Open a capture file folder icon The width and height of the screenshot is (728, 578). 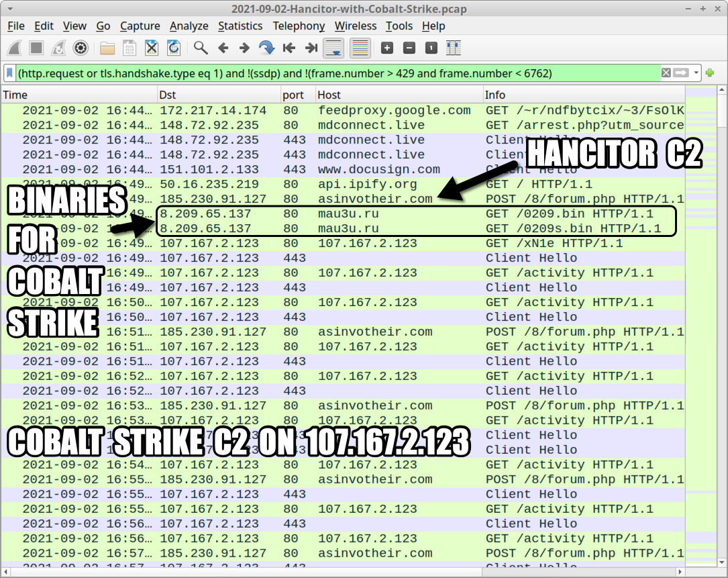(107, 48)
